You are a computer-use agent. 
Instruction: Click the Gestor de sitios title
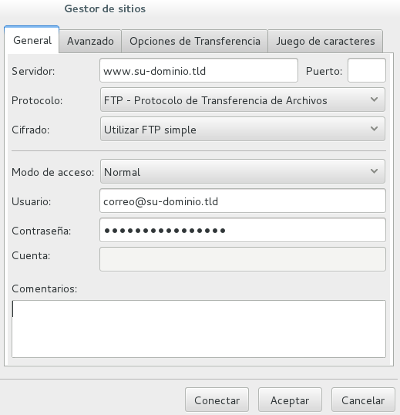[x=105, y=9]
